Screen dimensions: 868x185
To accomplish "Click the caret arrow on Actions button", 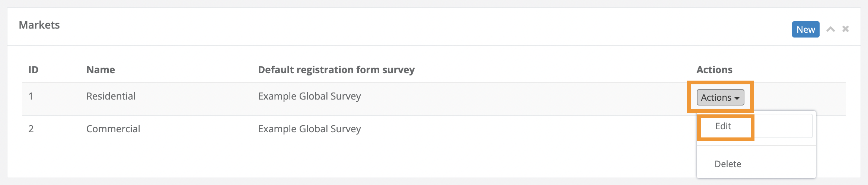I will tap(737, 98).
